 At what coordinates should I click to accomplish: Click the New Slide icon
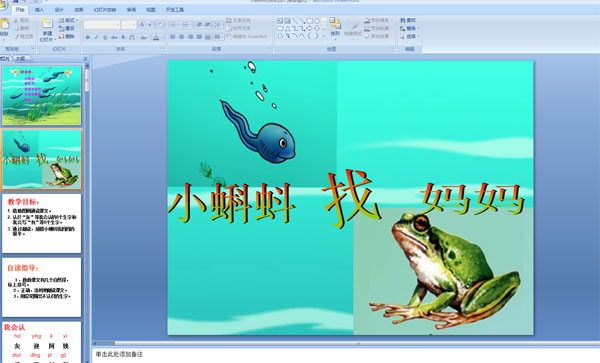tap(47, 29)
